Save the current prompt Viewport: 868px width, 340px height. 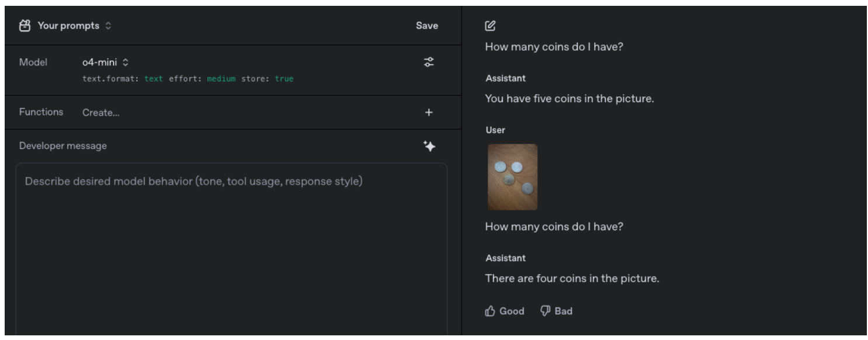(x=426, y=26)
